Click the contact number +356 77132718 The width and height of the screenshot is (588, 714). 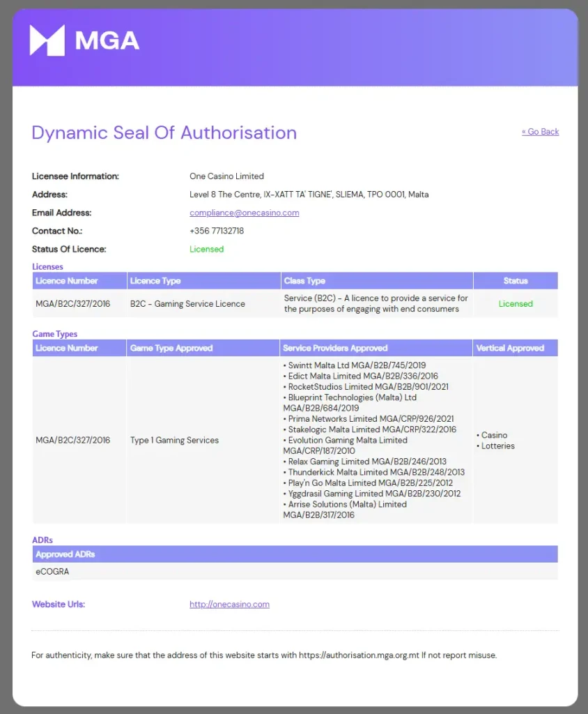pyautogui.click(x=217, y=231)
